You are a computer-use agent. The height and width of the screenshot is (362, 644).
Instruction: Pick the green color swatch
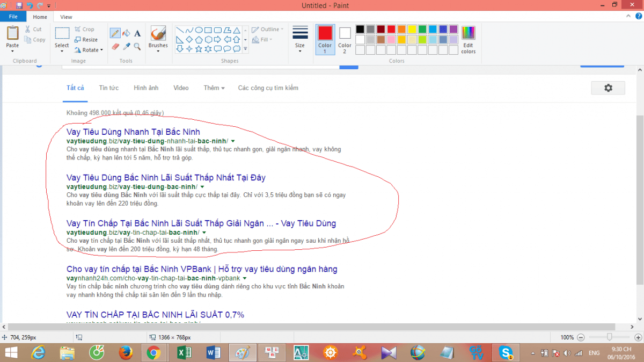click(422, 29)
